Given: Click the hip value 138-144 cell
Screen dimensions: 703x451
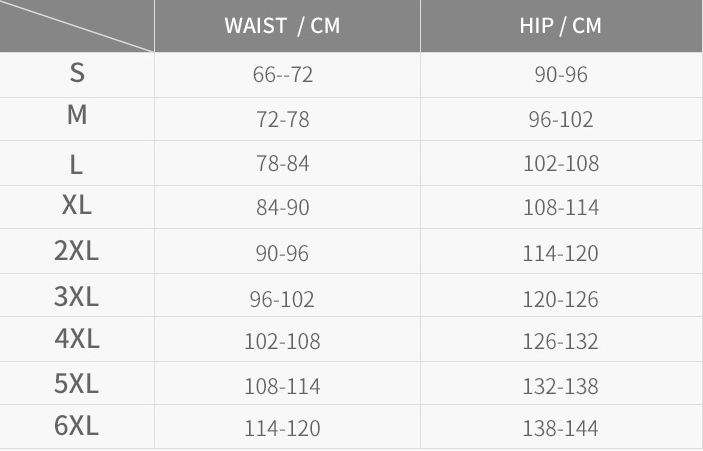Looking at the screenshot, I should [560, 428].
